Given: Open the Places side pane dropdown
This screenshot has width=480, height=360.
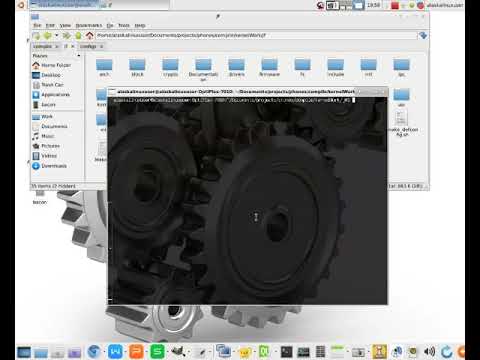Looking at the screenshot, I should click(x=79, y=56).
